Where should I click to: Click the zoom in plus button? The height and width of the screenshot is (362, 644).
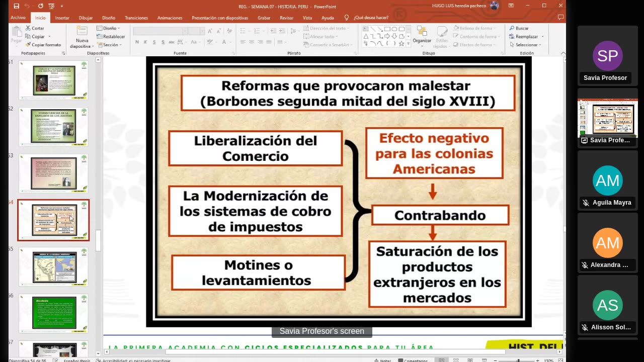coord(537,360)
